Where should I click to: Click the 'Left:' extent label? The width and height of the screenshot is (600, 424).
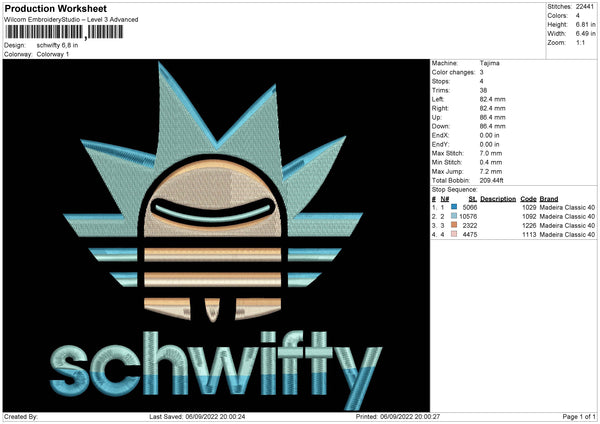click(439, 99)
